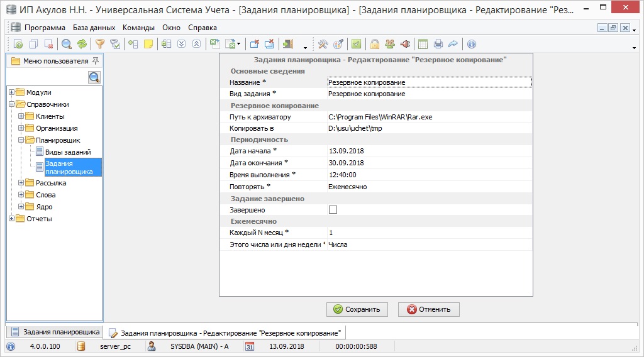Expand the Организация tree node
This screenshot has width=644, height=357.
click(21, 128)
